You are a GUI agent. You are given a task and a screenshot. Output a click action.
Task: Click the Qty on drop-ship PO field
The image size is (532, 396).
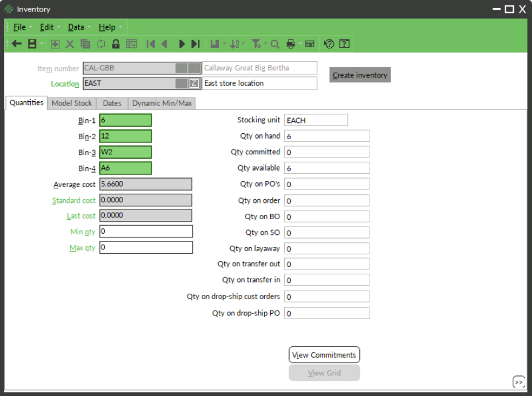point(327,313)
